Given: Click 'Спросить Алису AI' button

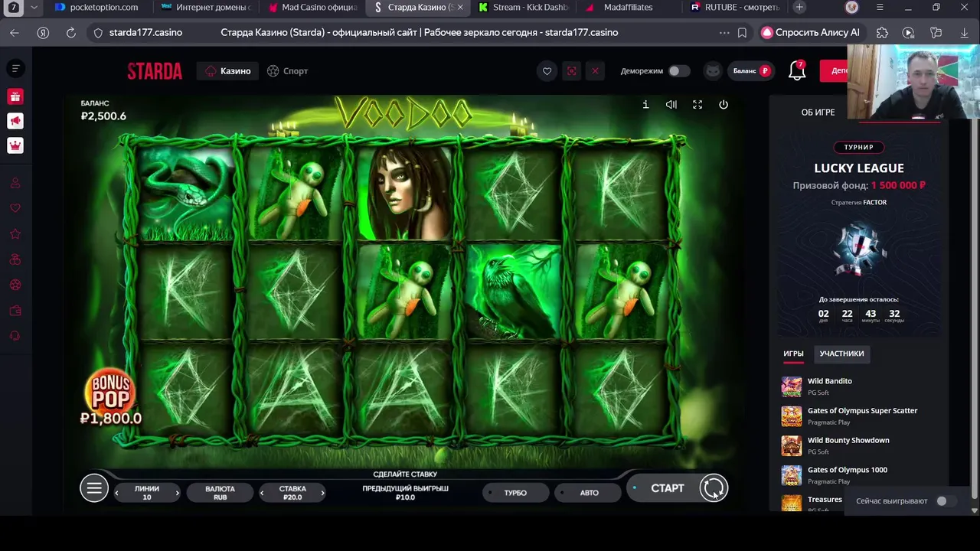Looking at the screenshot, I should tap(811, 33).
